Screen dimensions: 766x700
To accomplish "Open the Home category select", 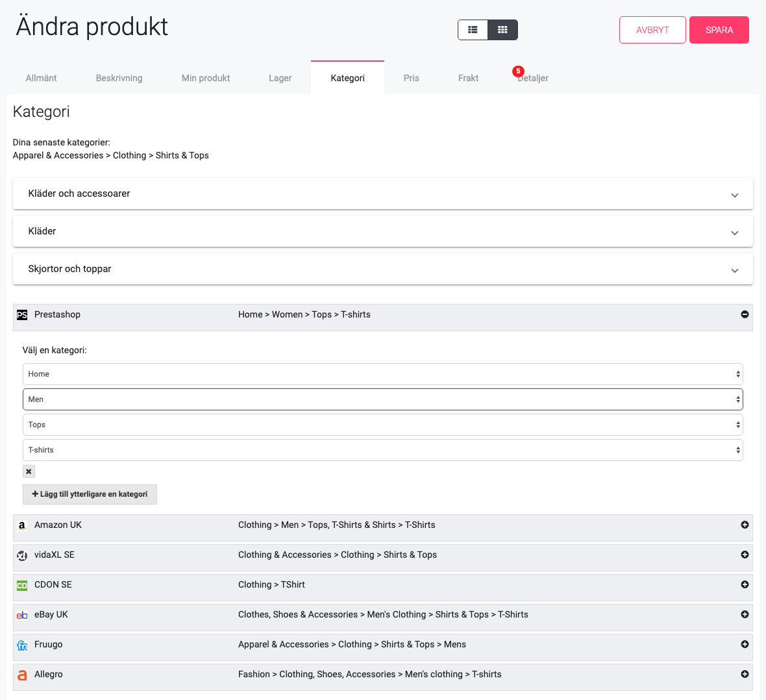I will pyautogui.click(x=382, y=374).
